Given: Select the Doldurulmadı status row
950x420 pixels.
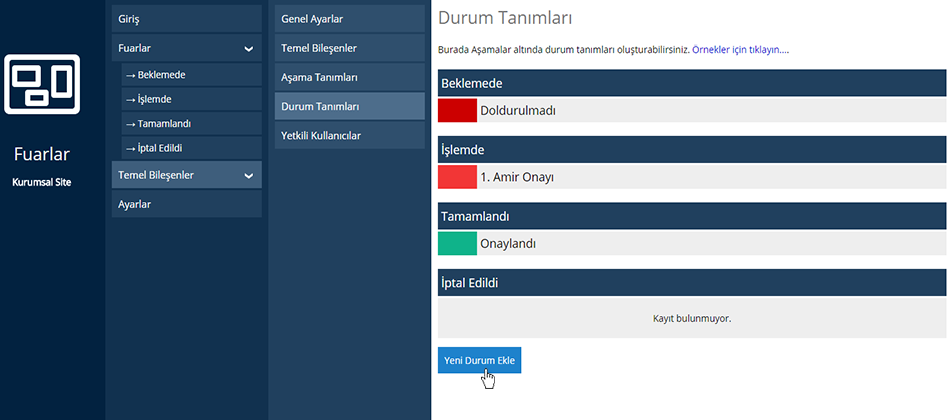Looking at the screenshot, I should pos(692,111).
